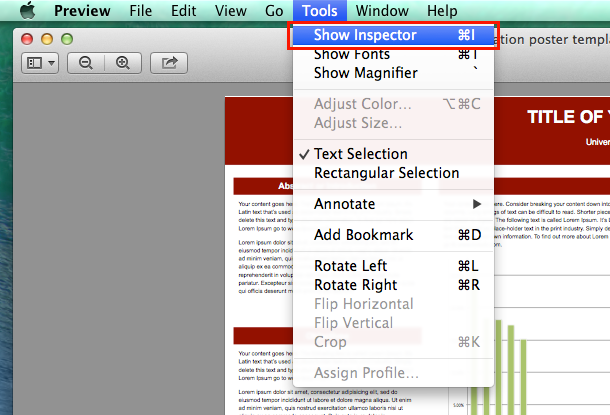Open the Preview application menu
610x415 pixels.
point(82,11)
